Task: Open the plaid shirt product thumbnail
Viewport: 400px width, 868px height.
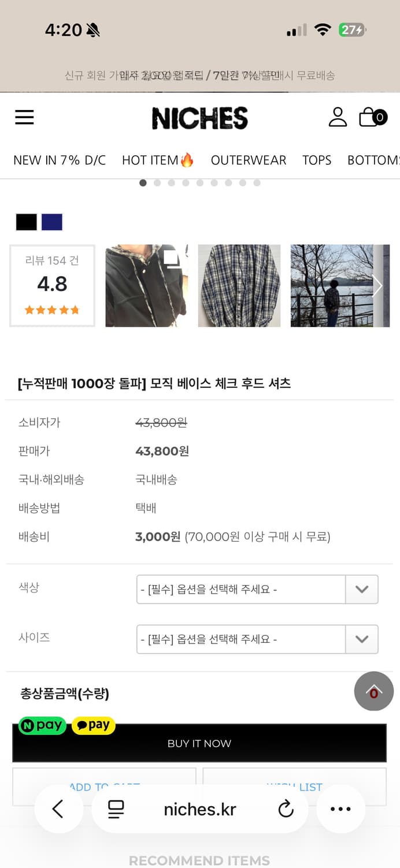Action: pyautogui.click(x=239, y=285)
